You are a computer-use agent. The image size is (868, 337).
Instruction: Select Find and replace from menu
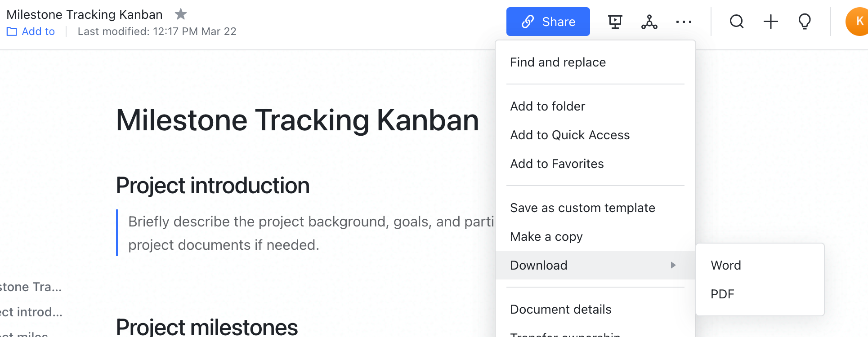coord(558,62)
